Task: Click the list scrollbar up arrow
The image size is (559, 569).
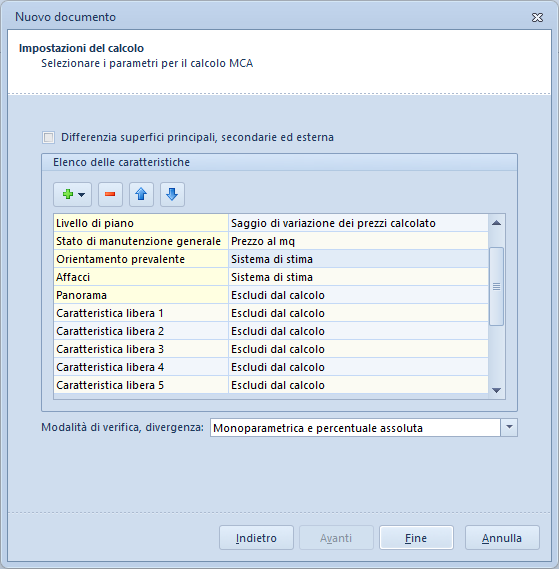Action: tap(497, 223)
